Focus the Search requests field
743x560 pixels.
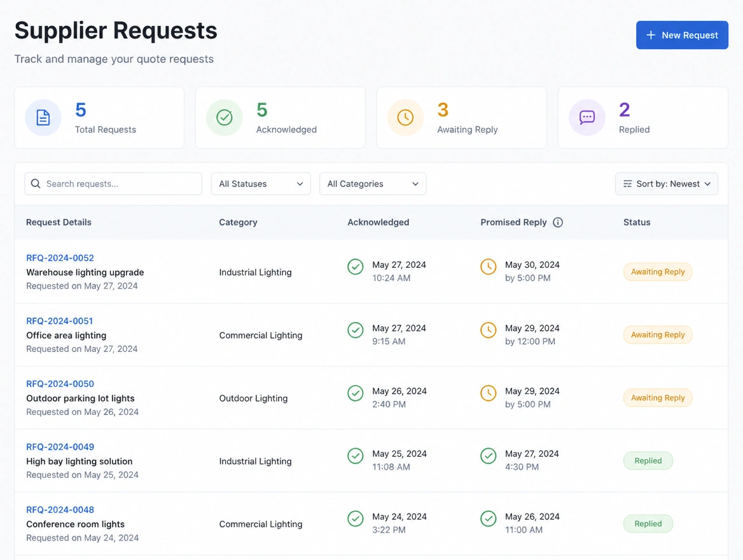point(113,183)
